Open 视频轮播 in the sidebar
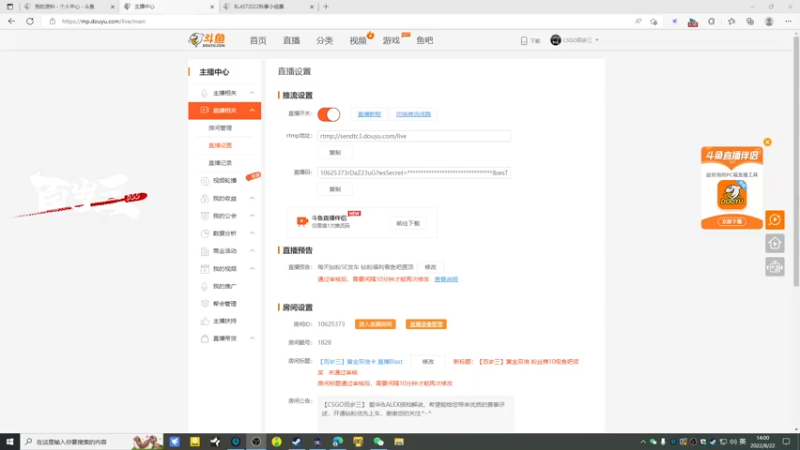Image resolution: width=800 pixels, height=450 pixels. point(224,181)
